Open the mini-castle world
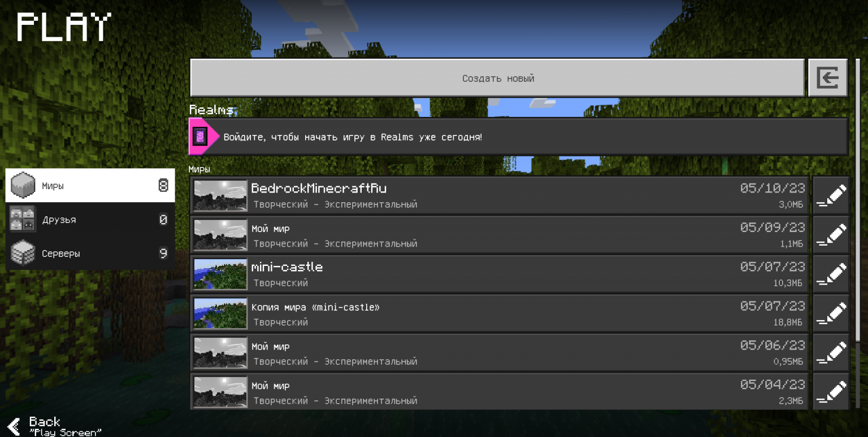Viewport: 868px width, 437px height. click(500, 274)
